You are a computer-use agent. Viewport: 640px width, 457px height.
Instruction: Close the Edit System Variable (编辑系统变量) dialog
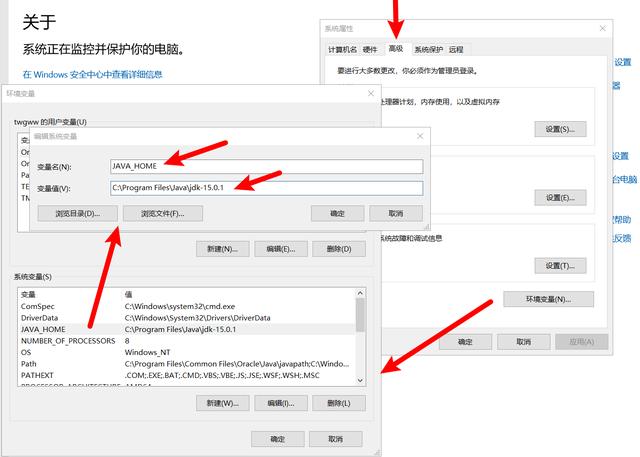pyautogui.click(x=420, y=136)
